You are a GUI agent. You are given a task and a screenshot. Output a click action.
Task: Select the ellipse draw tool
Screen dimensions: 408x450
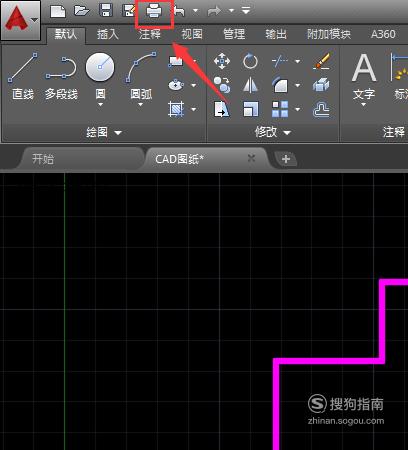pyautogui.click(x=175, y=85)
